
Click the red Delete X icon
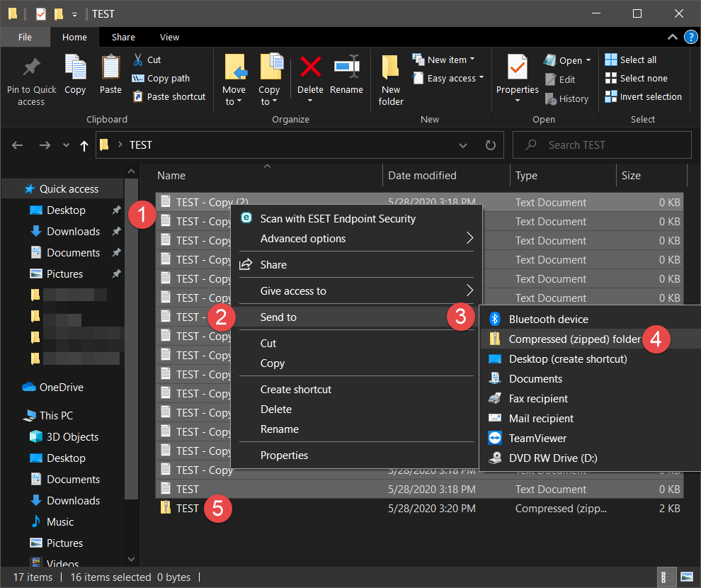click(310, 67)
